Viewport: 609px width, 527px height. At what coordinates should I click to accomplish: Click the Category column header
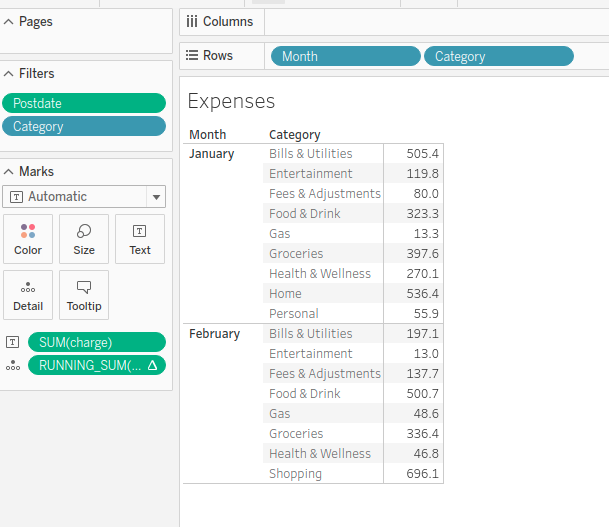tap(295, 135)
